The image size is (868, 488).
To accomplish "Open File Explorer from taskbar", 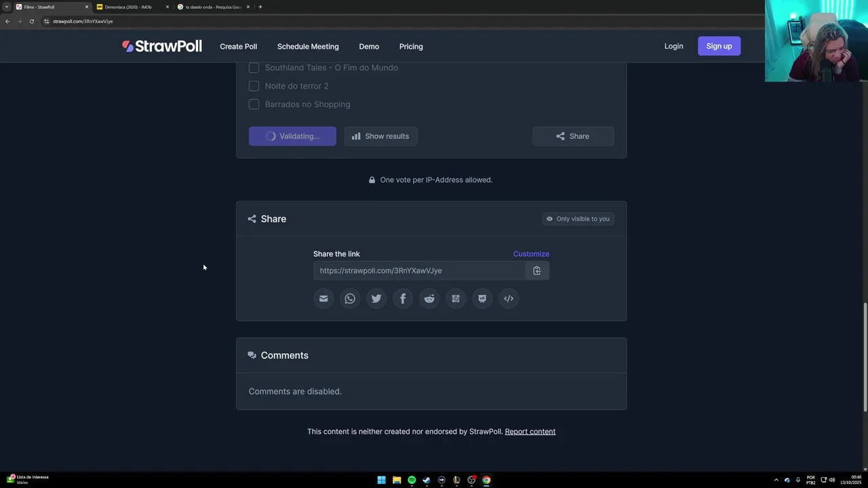I will [x=397, y=480].
